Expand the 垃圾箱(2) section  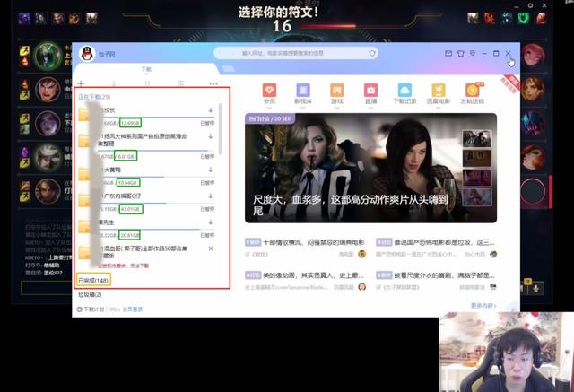90,294
